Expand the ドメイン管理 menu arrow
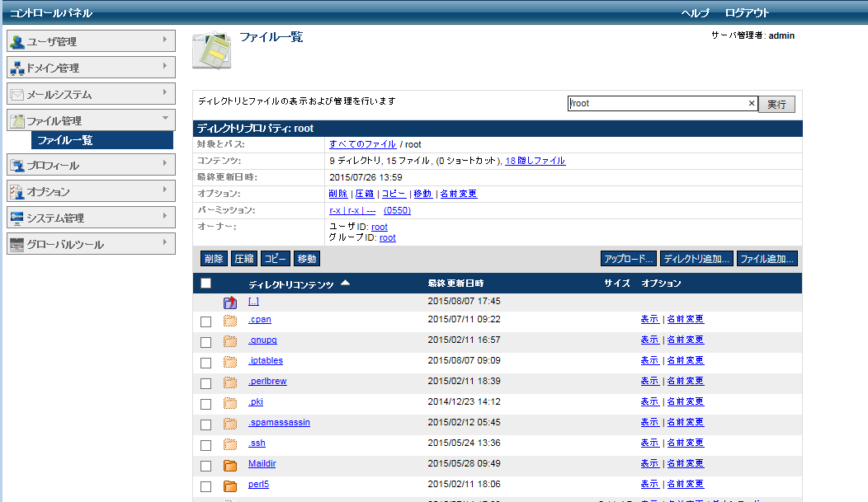This screenshot has width=868, height=502. (x=165, y=66)
